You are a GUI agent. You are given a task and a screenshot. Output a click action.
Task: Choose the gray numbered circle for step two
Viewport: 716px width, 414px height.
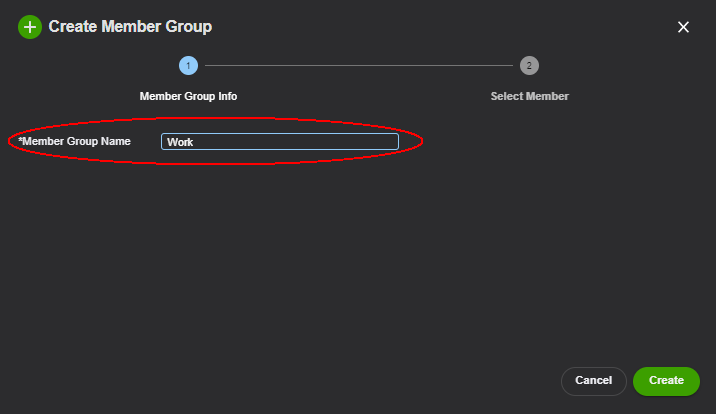[529, 66]
